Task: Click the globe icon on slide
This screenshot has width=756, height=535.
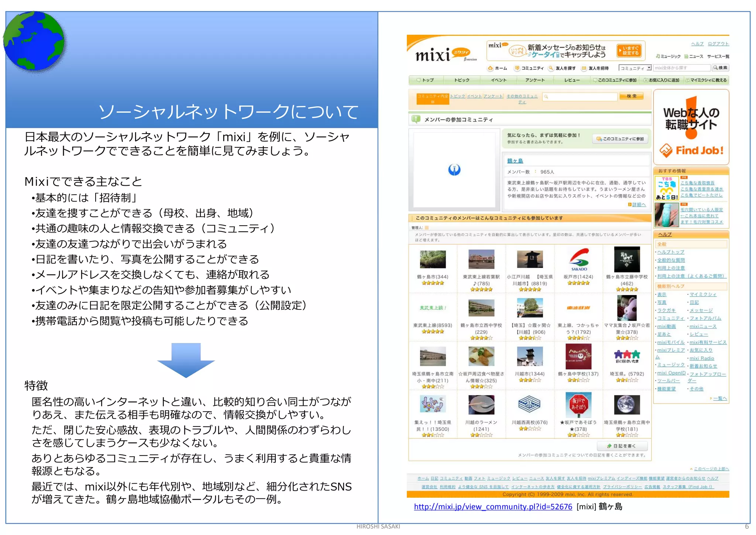Action: click(34, 41)
